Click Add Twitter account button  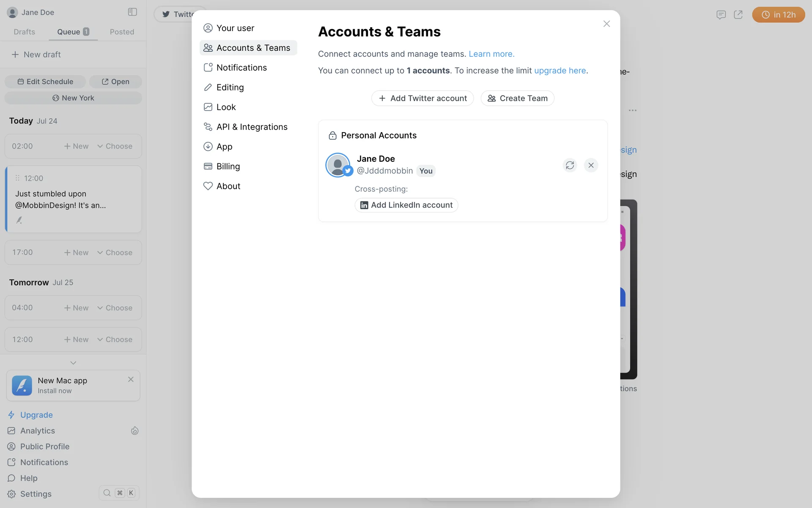pos(422,98)
